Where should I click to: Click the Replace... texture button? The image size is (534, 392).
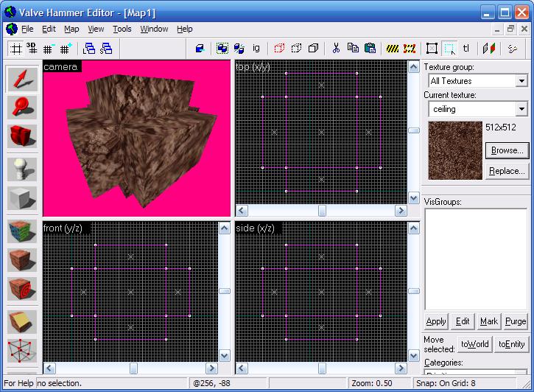507,171
